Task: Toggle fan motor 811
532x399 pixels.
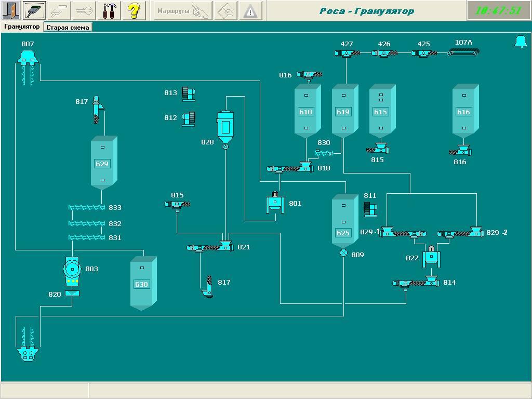Action: click(370, 209)
